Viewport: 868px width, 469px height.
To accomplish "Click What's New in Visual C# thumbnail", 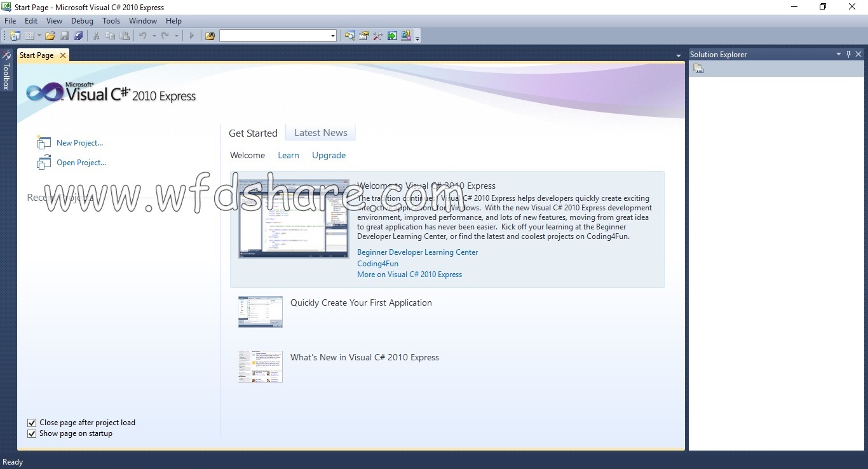I will [x=261, y=367].
